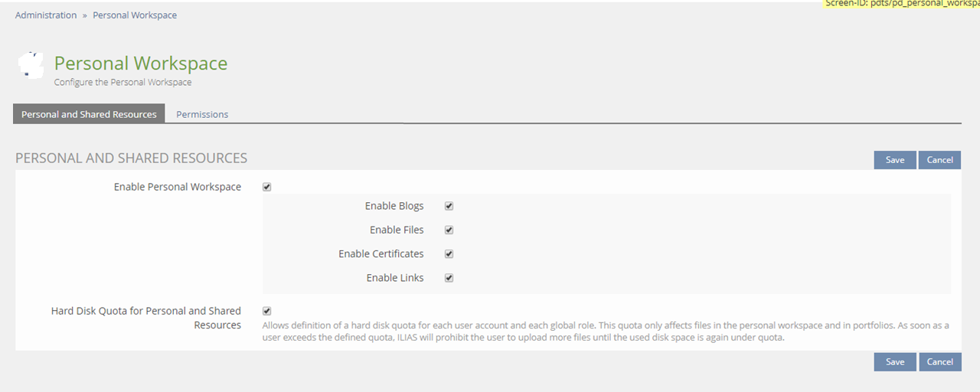The height and width of the screenshot is (392, 980).
Task: Click the yellow Screen-ID label
Action: click(x=901, y=4)
